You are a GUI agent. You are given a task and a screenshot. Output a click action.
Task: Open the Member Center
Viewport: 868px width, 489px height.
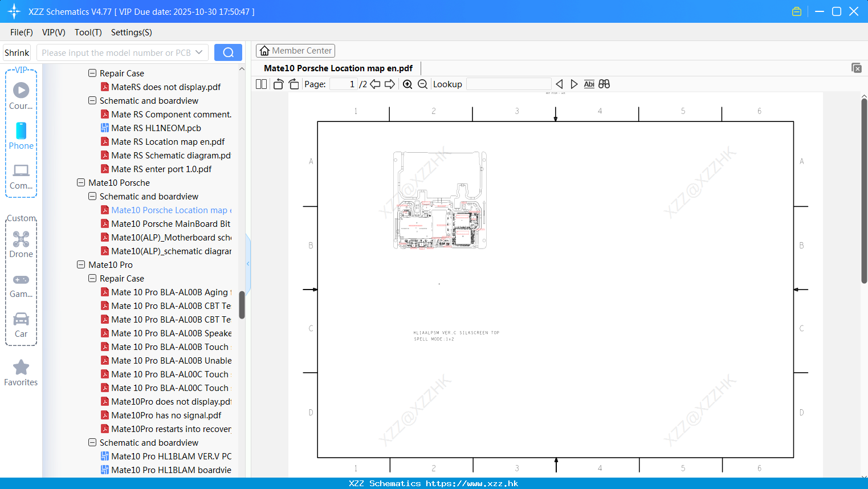pos(295,51)
